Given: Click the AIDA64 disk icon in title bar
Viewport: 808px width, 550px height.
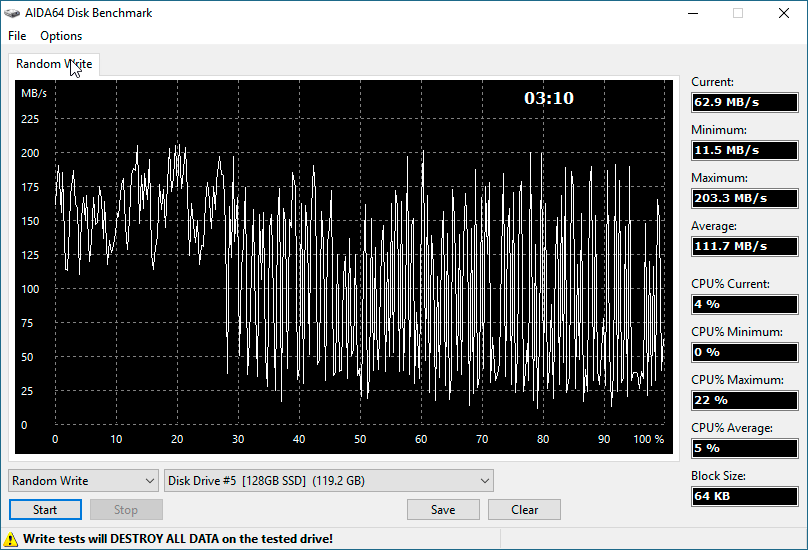Looking at the screenshot, I should point(12,13).
